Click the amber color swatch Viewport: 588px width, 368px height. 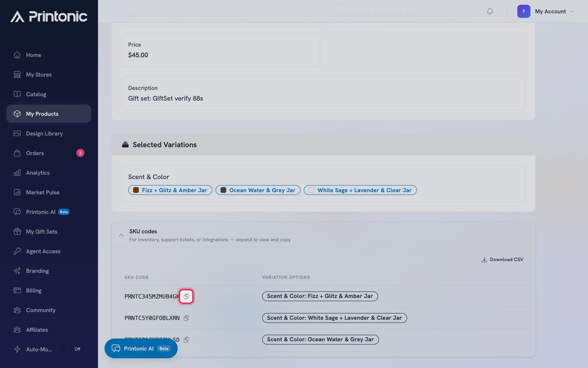(x=136, y=190)
